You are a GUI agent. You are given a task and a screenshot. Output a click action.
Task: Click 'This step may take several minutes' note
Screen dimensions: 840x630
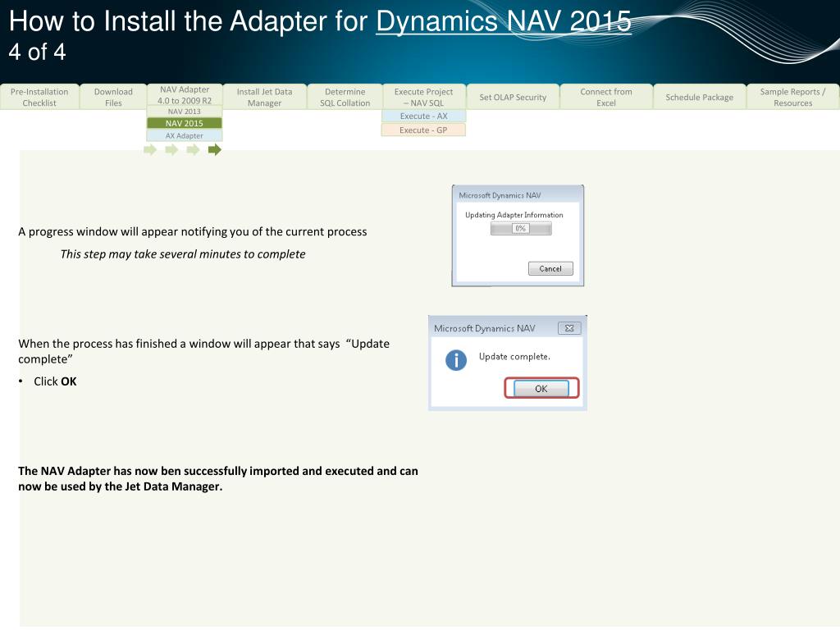[x=183, y=254]
